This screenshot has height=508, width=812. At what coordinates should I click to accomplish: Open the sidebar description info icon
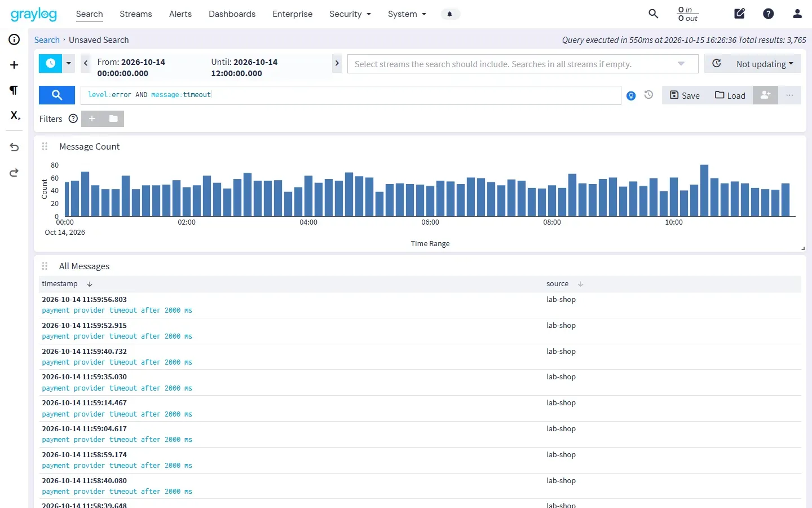[14, 40]
